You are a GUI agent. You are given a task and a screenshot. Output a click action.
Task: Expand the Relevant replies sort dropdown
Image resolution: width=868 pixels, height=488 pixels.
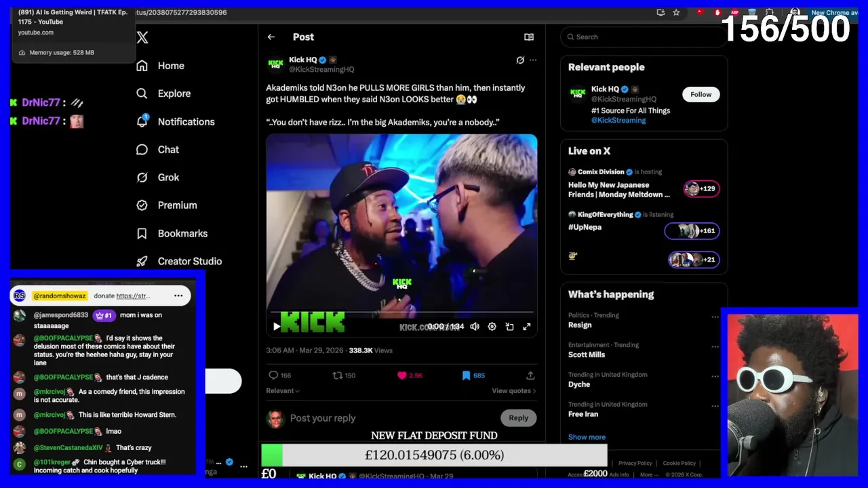283,391
